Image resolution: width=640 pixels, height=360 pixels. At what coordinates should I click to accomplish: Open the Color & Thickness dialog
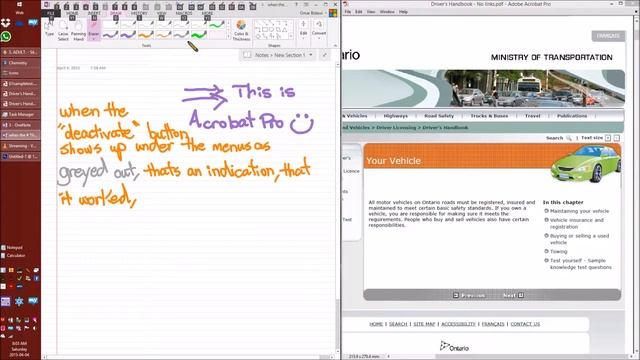[241, 30]
